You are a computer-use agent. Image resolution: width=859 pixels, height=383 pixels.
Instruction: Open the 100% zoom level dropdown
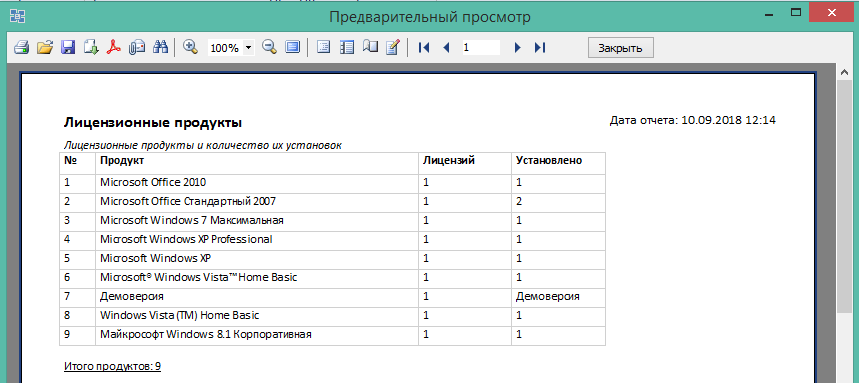[x=249, y=48]
